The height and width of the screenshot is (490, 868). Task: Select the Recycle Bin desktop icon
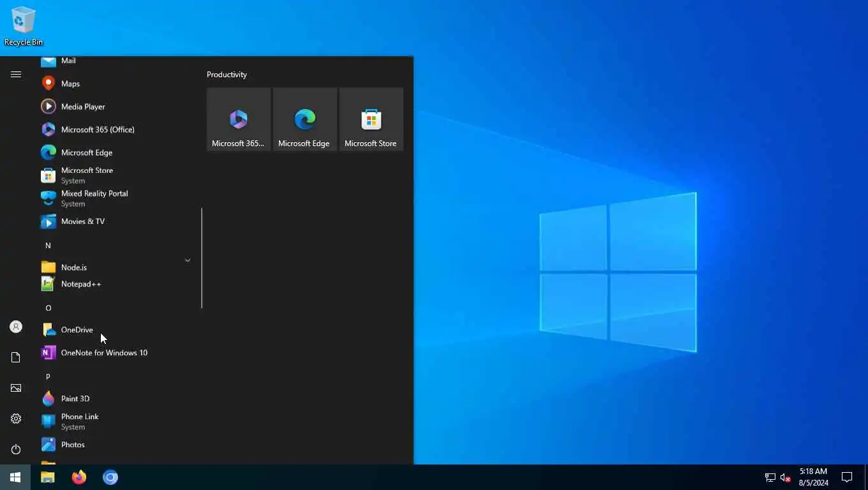(x=24, y=26)
